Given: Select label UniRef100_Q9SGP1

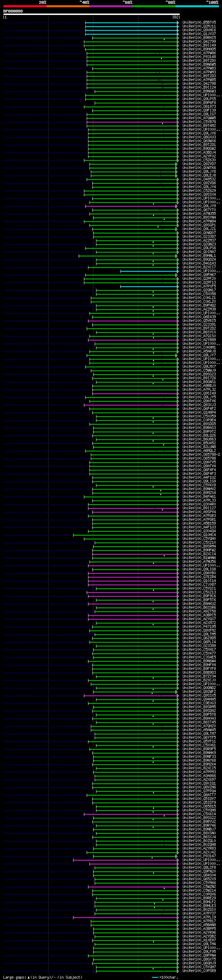Looking at the screenshot, I should 199,225.
